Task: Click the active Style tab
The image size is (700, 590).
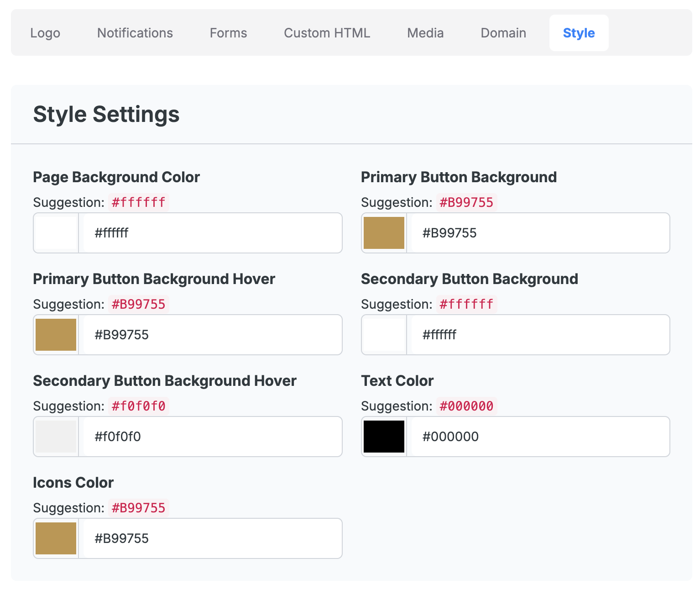Action: [579, 33]
